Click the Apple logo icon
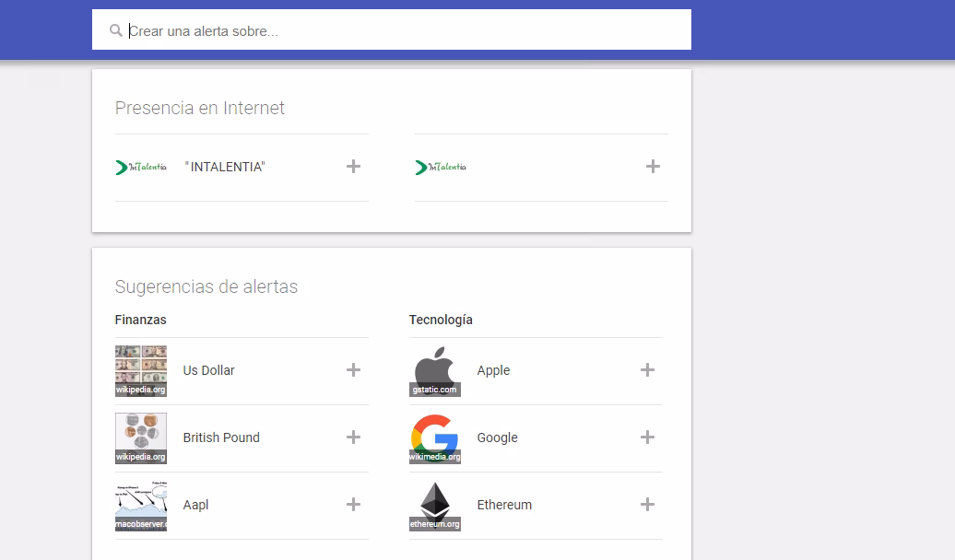This screenshot has width=955, height=560. pyautogui.click(x=434, y=369)
